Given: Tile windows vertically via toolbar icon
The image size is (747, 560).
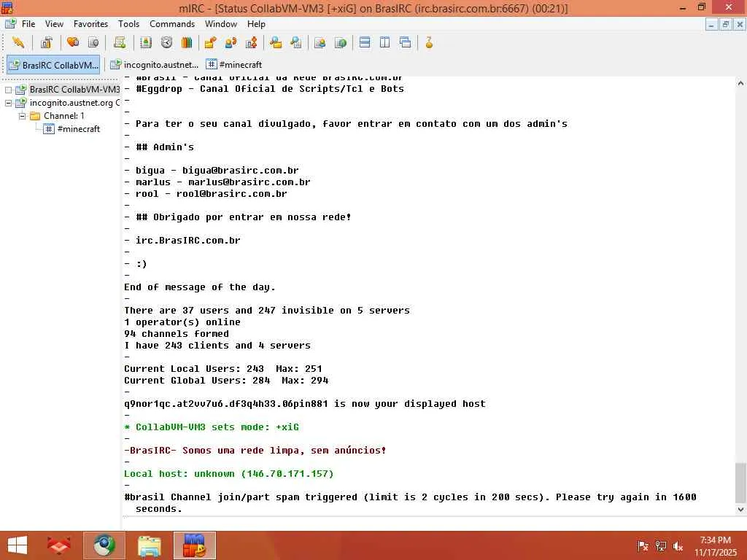Looking at the screenshot, I should (x=385, y=43).
